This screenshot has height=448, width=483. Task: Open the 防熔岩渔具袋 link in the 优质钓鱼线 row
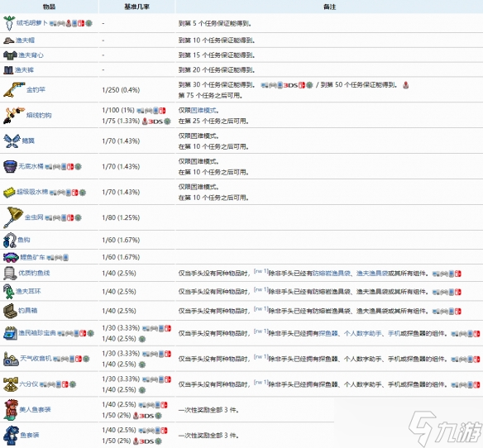(332, 274)
